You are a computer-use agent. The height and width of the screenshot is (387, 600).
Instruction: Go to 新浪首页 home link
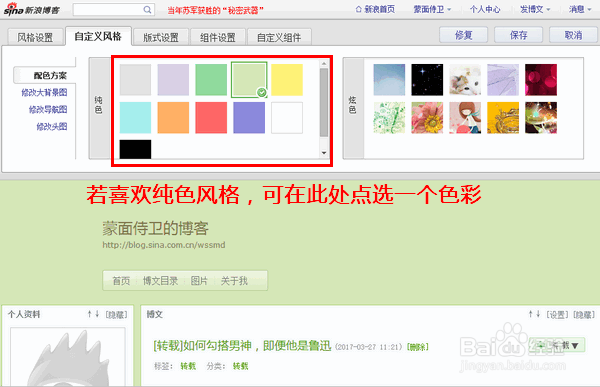click(x=375, y=9)
